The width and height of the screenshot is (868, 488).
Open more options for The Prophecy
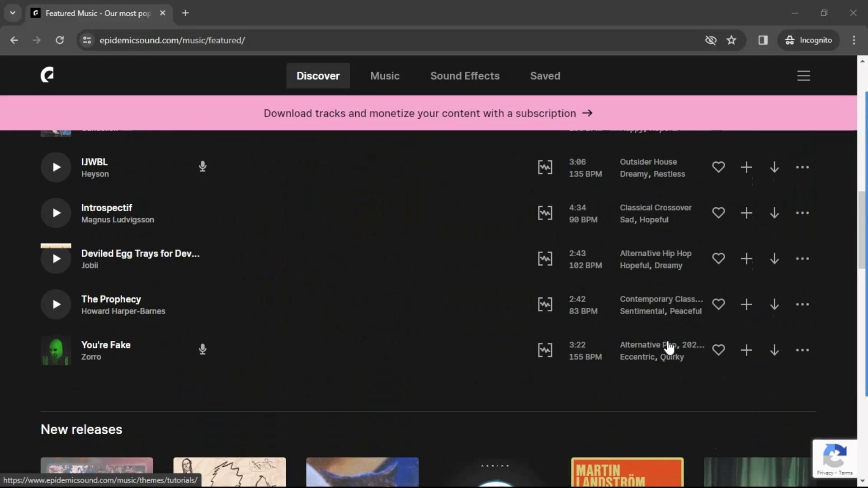(x=802, y=305)
